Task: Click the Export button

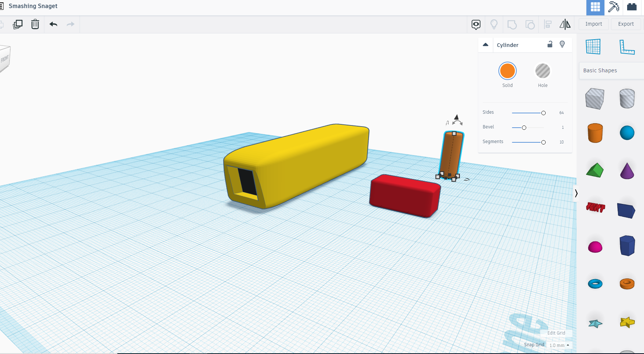Action: [x=626, y=24]
